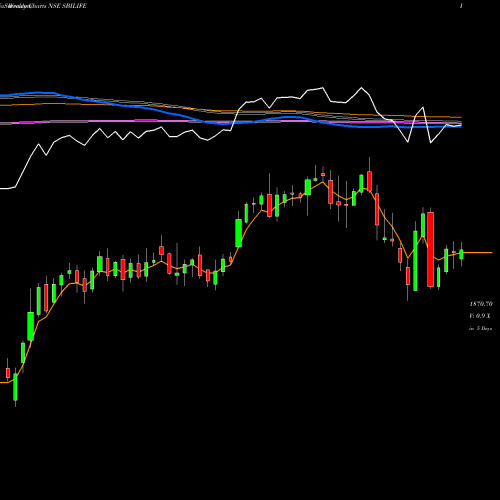
Task: Click the 1870.70 price label
Action: tap(481, 304)
